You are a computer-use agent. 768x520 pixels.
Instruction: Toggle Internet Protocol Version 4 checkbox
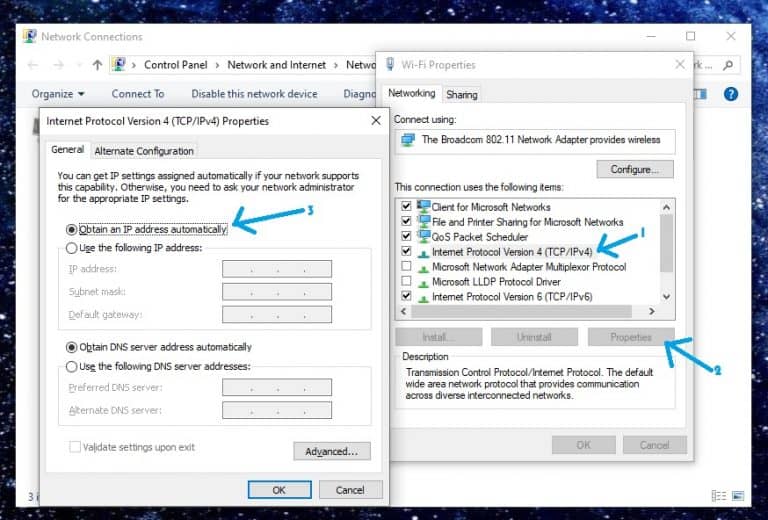[x=406, y=251]
